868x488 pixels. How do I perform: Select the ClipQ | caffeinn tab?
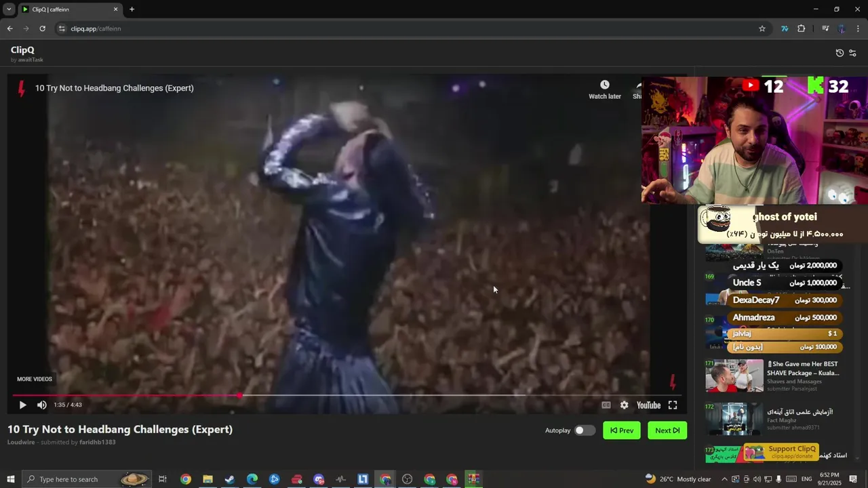point(70,9)
